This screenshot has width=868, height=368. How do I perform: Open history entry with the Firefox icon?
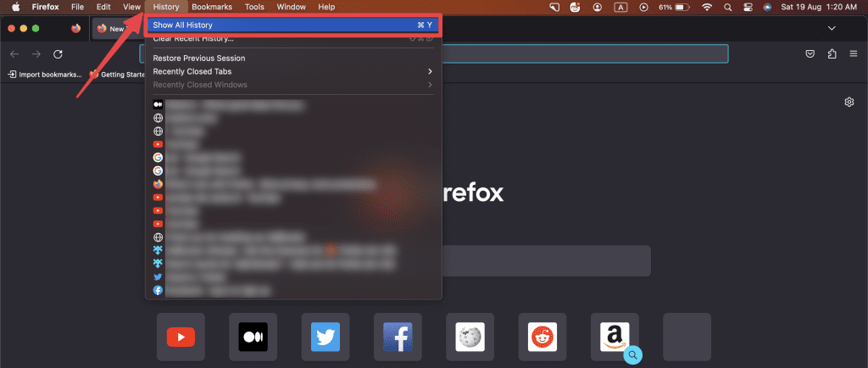(x=293, y=184)
